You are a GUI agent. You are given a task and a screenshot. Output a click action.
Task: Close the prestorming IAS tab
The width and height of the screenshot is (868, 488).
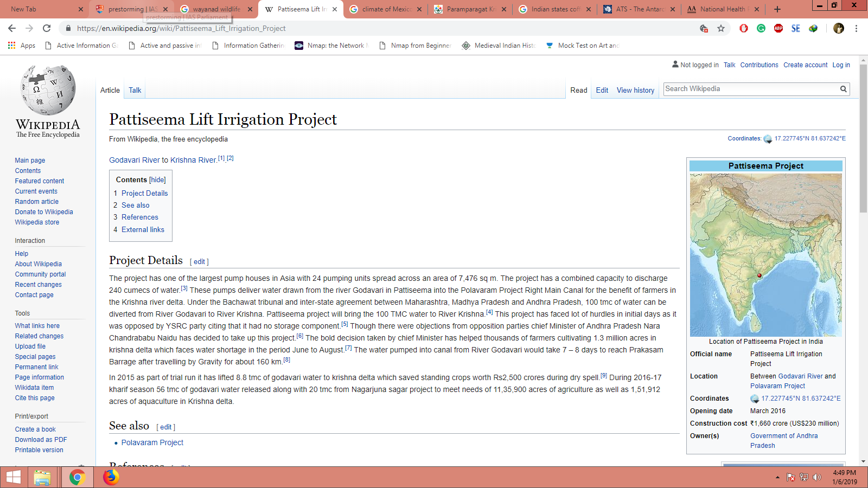[165, 9]
